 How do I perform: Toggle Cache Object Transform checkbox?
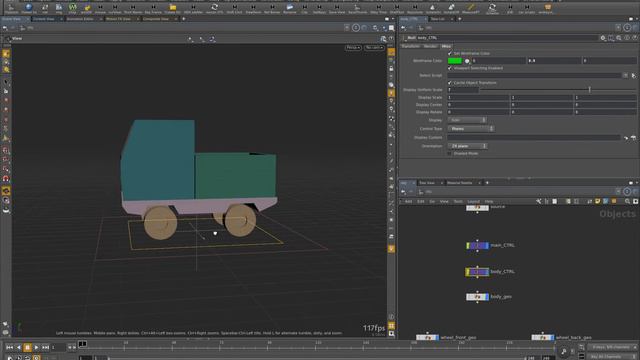(x=450, y=83)
